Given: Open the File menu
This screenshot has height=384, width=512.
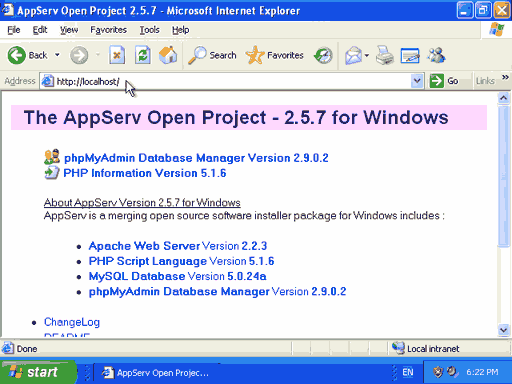Looking at the screenshot, I should click(14, 30).
